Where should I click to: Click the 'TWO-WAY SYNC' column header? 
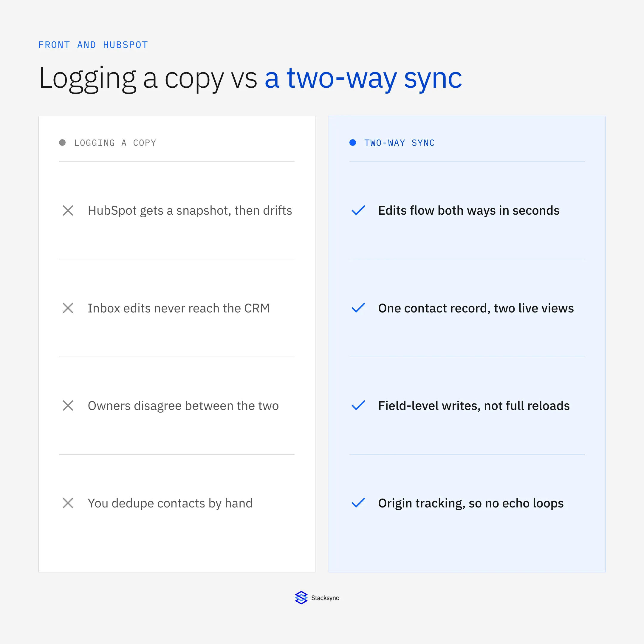pos(399,143)
